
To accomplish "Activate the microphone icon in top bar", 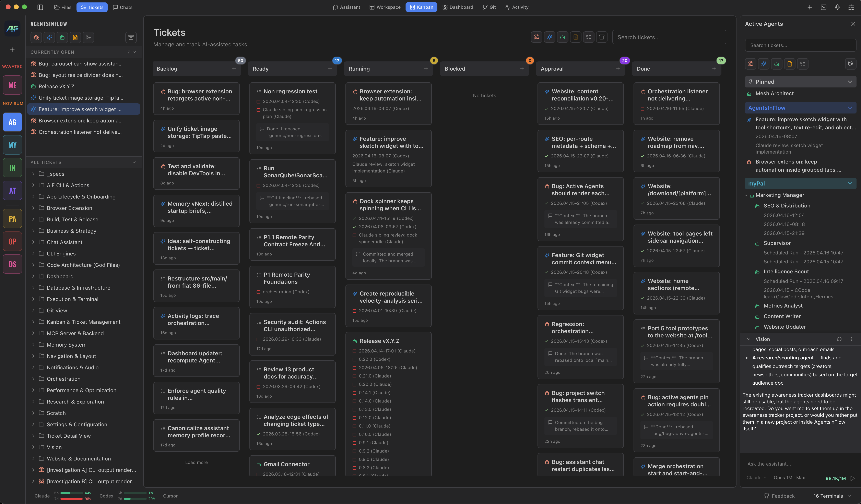I will [x=837, y=7].
